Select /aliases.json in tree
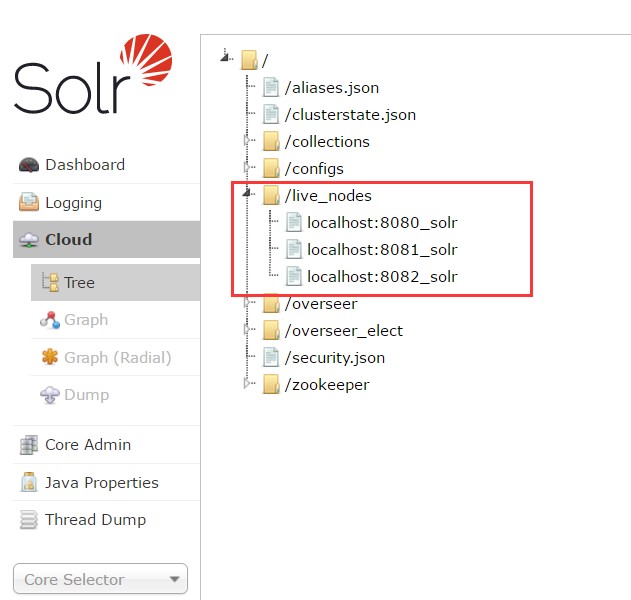Screen dimensions: 631x600 coord(332,87)
